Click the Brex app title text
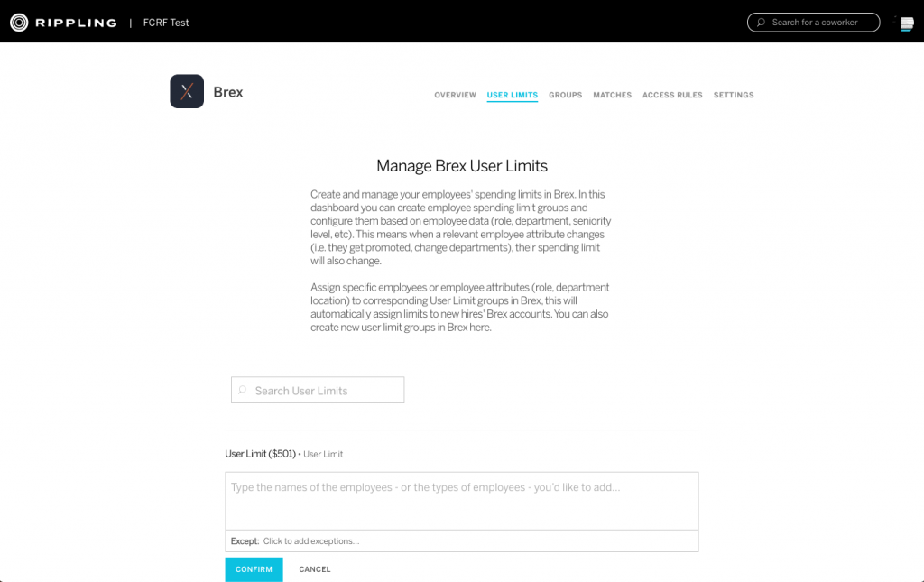 (228, 92)
